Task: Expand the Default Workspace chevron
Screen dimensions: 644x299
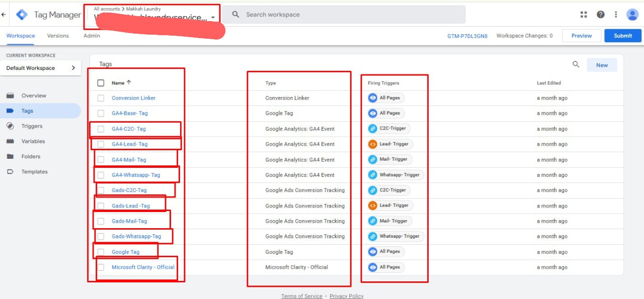Action: tap(73, 68)
